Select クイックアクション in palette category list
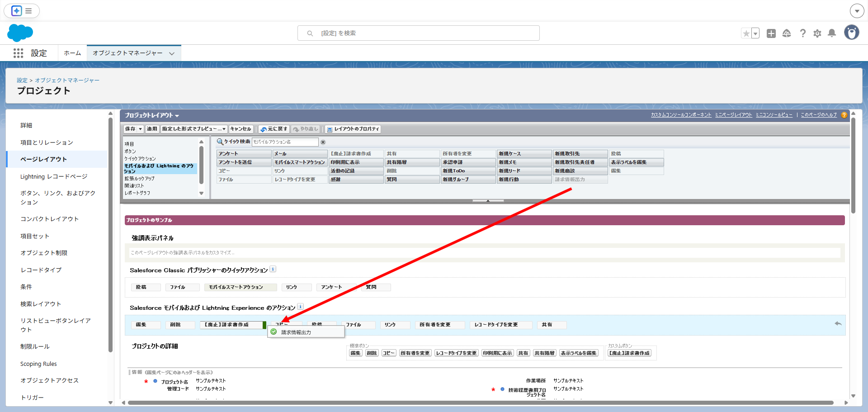The width and height of the screenshot is (868, 412). [140, 158]
